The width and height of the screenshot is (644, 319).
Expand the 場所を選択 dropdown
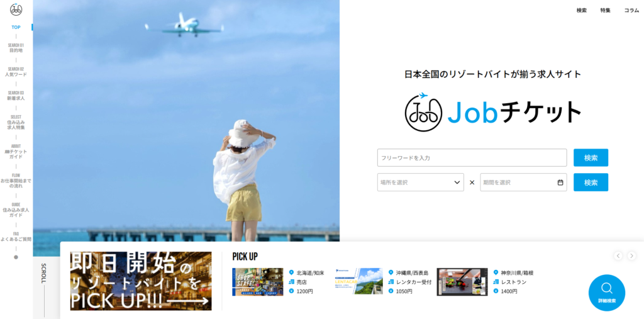tap(421, 182)
